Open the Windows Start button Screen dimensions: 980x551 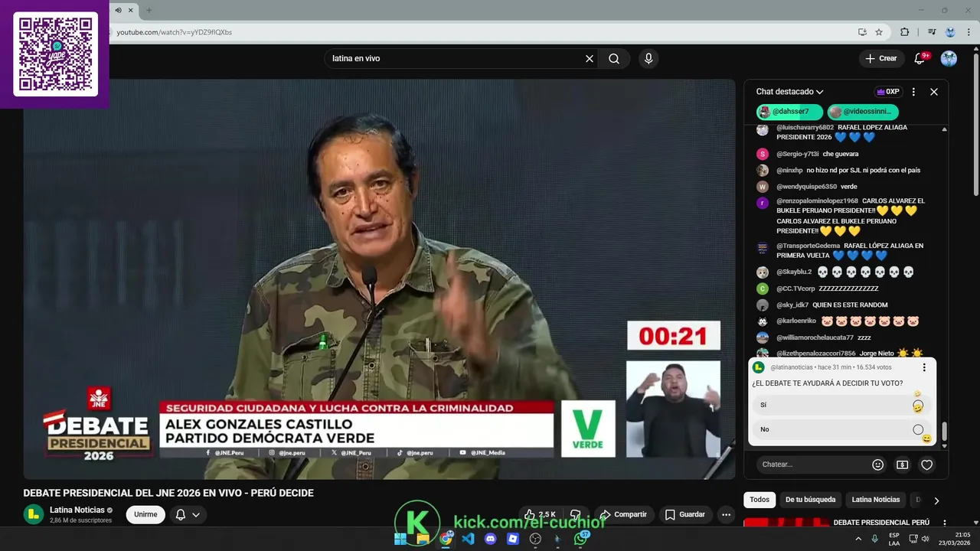coord(400,539)
